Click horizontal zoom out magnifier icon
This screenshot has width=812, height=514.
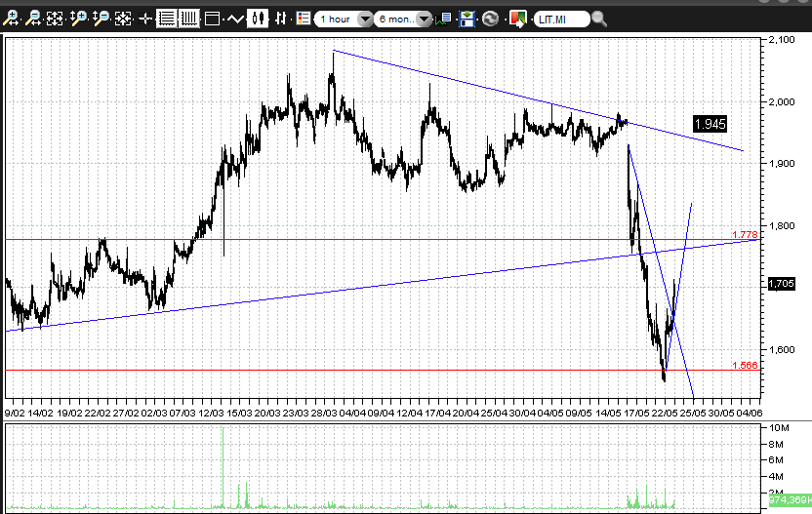[33, 20]
